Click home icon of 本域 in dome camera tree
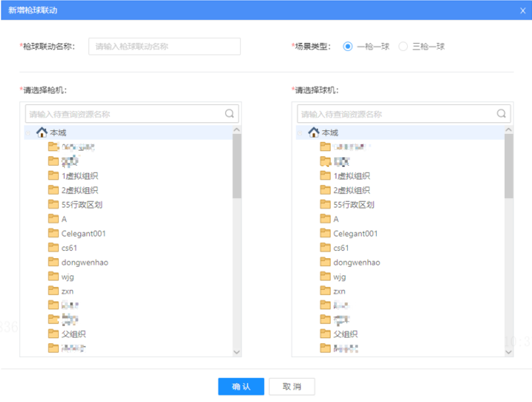Viewport: 532px width, 402px height. pos(314,132)
